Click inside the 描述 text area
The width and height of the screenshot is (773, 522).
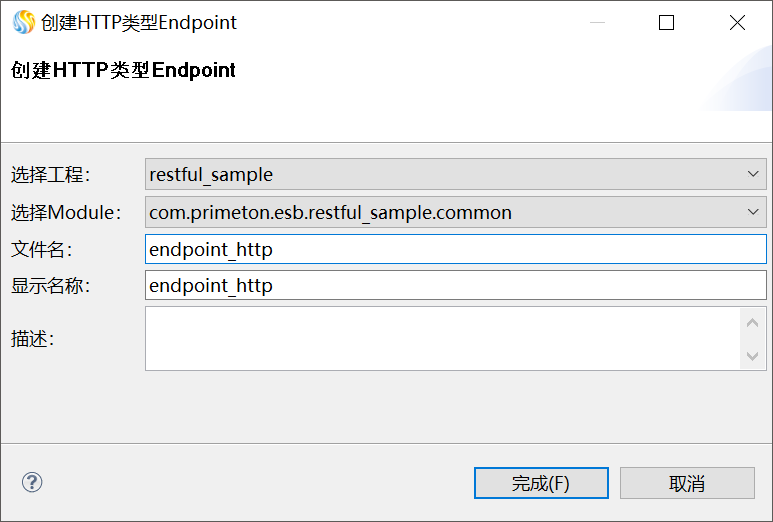[442, 338]
